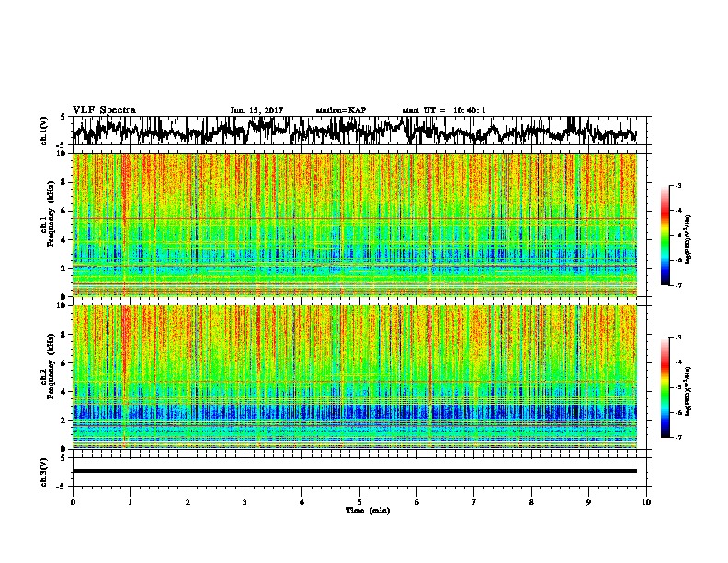Select the date text "Jan. 15, 2017"
The width and height of the screenshot is (728, 563).
(x=256, y=110)
